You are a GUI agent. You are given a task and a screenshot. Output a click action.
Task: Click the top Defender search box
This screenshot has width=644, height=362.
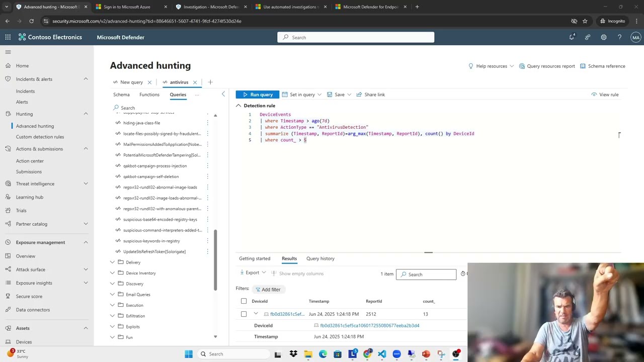(356, 37)
